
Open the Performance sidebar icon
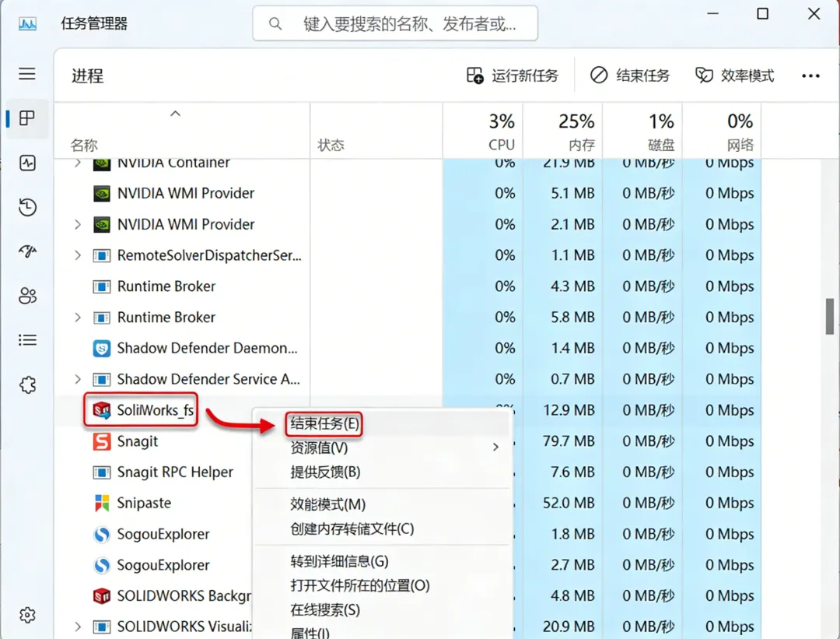click(27, 163)
